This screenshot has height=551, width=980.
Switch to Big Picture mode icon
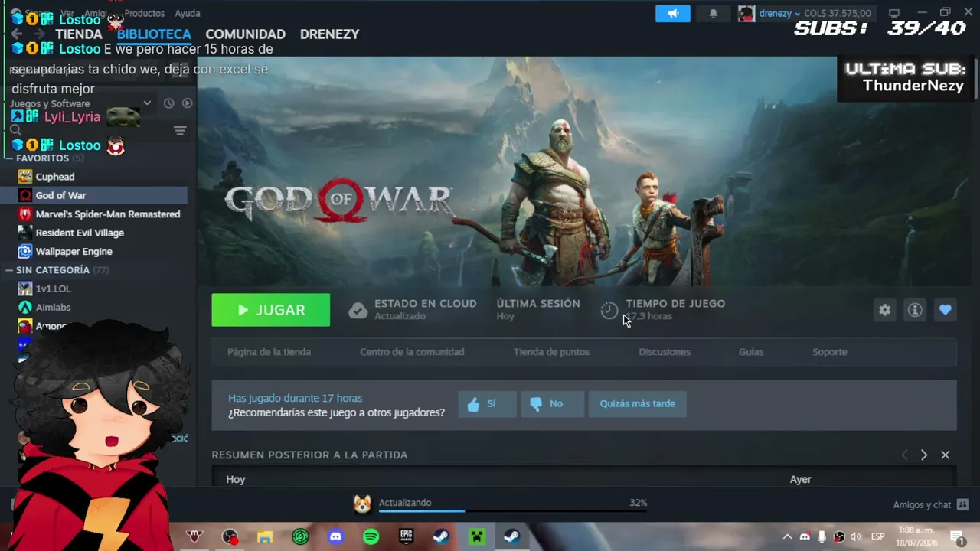(x=893, y=13)
